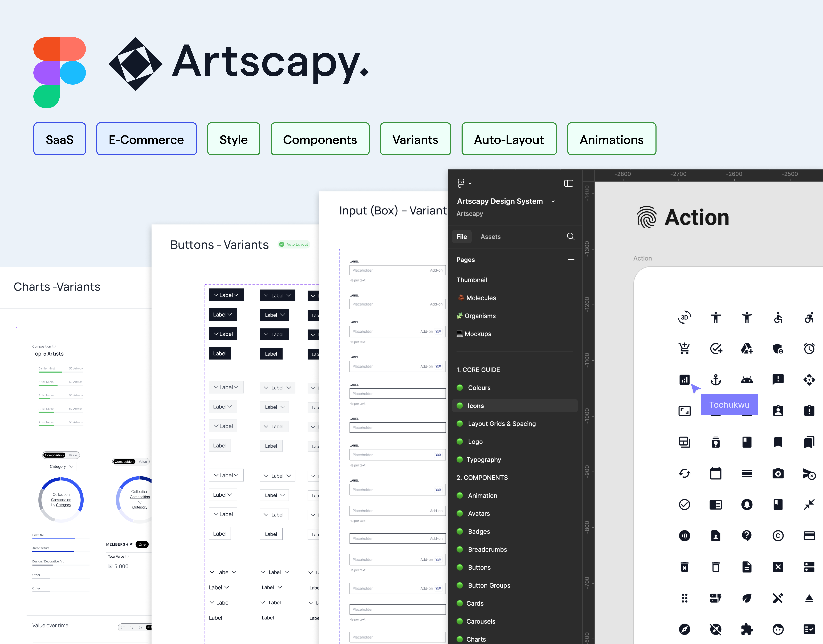Select the add shopping cart icon
The width and height of the screenshot is (823, 644).
click(x=684, y=348)
